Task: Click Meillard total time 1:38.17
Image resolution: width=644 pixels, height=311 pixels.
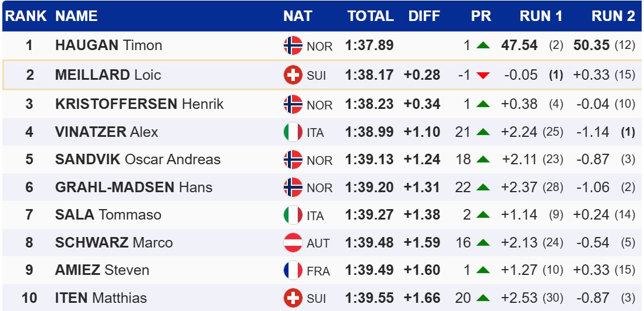Action: pos(369,75)
